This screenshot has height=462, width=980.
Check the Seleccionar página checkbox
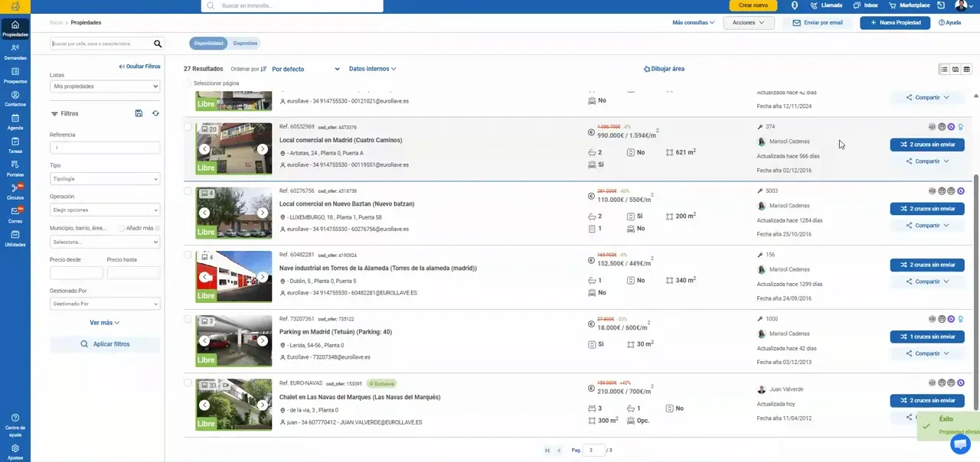pyautogui.click(x=188, y=83)
